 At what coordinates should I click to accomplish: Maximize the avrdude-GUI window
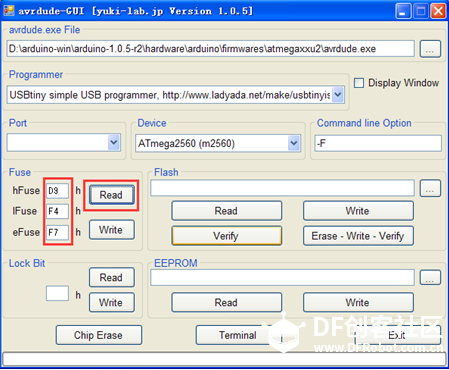click(421, 11)
